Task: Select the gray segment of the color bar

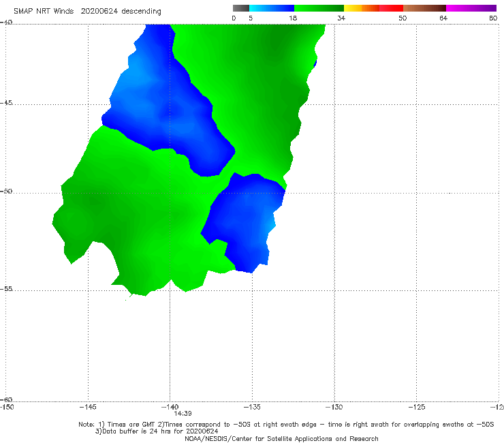Action: point(241,8)
